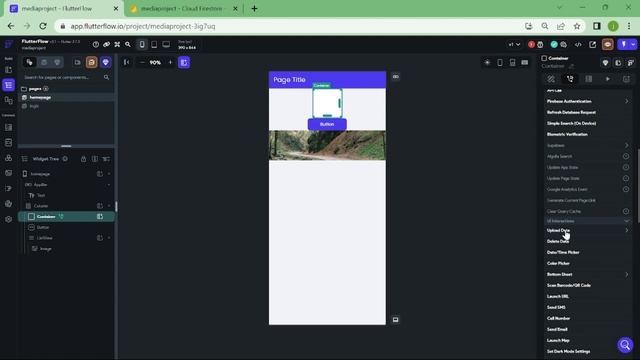Zoom in canvas with plus button
640x360 pixels.
click(170, 62)
